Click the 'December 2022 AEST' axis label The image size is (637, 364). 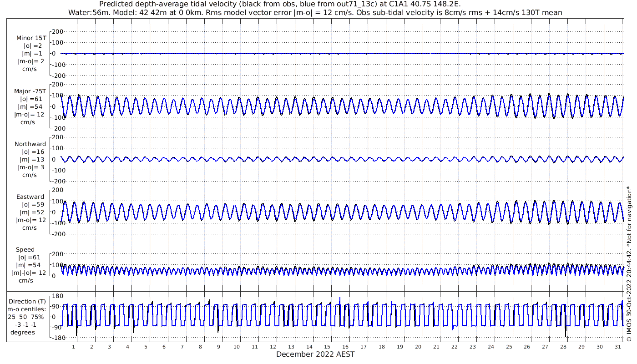[x=315, y=354]
